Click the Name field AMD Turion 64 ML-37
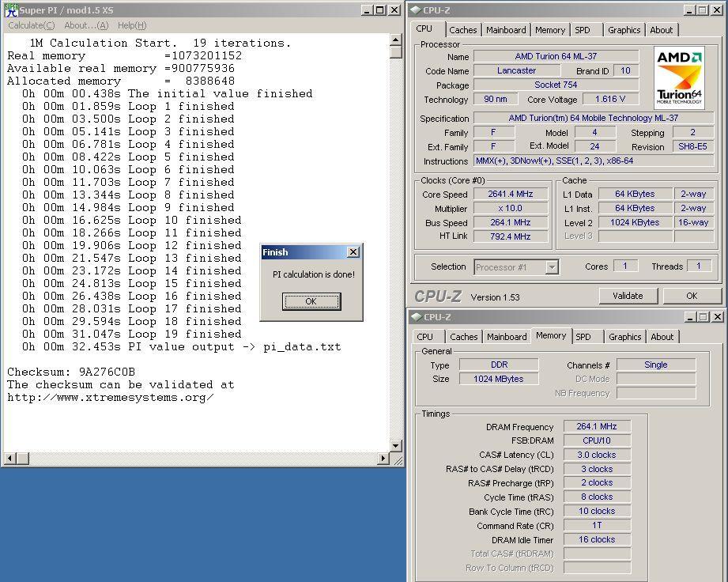The image size is (728, 582). (x=556, y=56)
